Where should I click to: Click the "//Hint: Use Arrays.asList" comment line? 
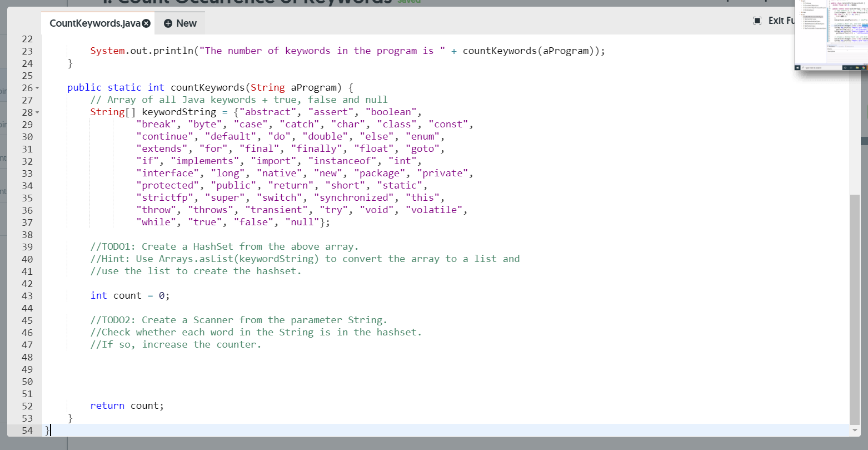[305, 259]
